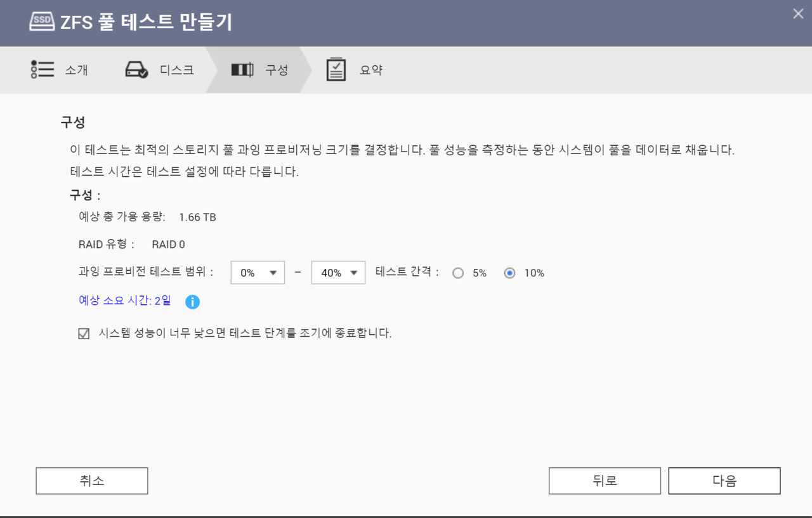Screen dimensions: 812x518
Task: Click the checklist icon for the 요약 step
Action: click(336, 70)
